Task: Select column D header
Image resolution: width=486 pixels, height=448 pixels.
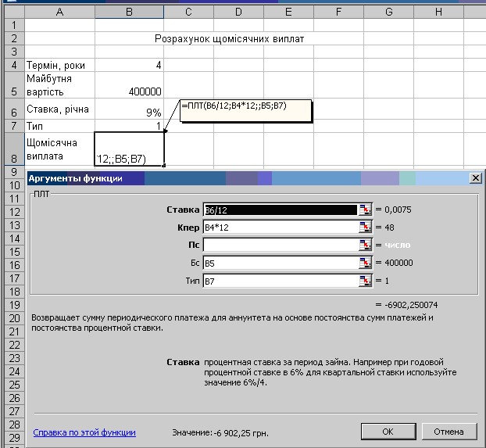Action: [x=238, y=12]
